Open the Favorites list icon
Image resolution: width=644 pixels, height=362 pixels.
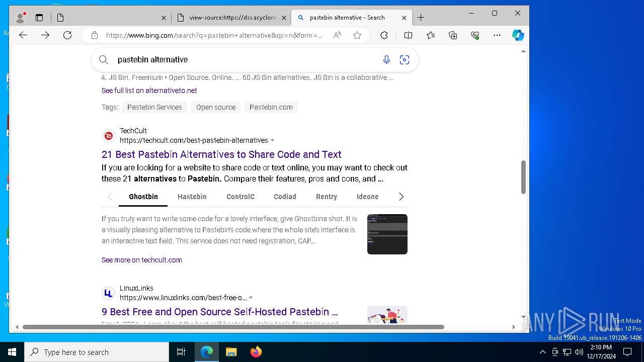click(431, 35)
